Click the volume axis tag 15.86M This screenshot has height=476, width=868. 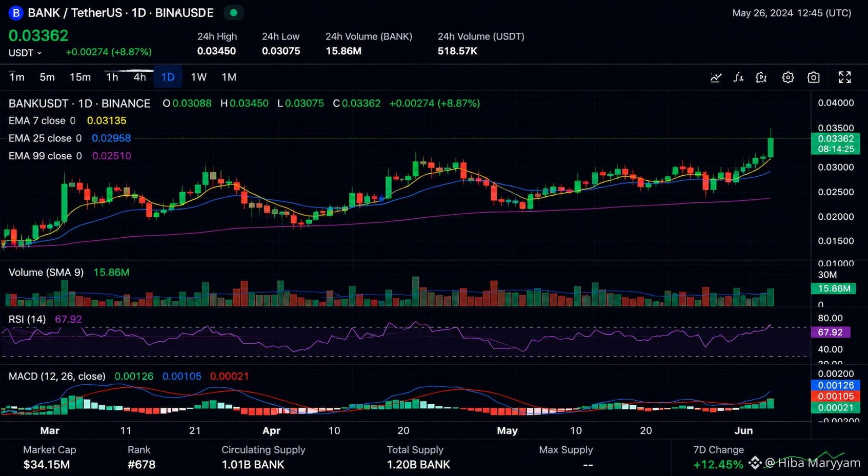[x=834, y=288]
